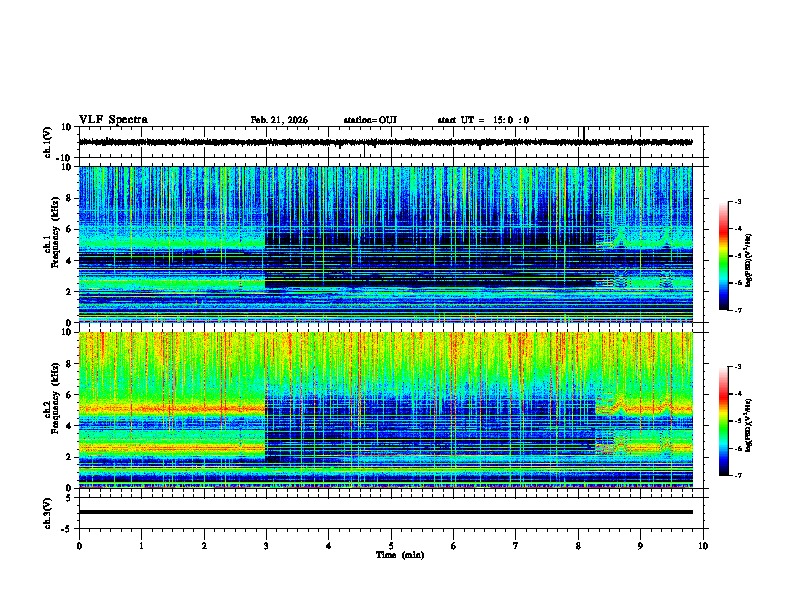Click the time axis tick labeled 5
The width and height of the screenshot is (792, 612).
pos(391,546)
